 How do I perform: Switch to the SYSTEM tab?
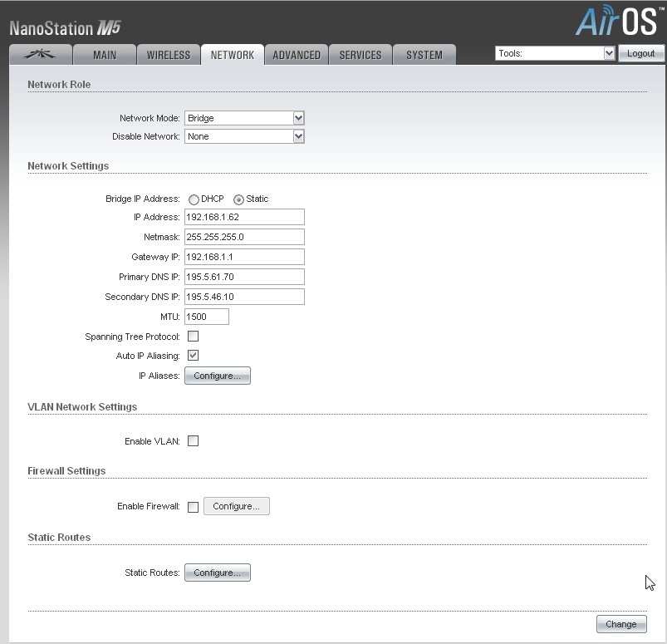[424, 55]
